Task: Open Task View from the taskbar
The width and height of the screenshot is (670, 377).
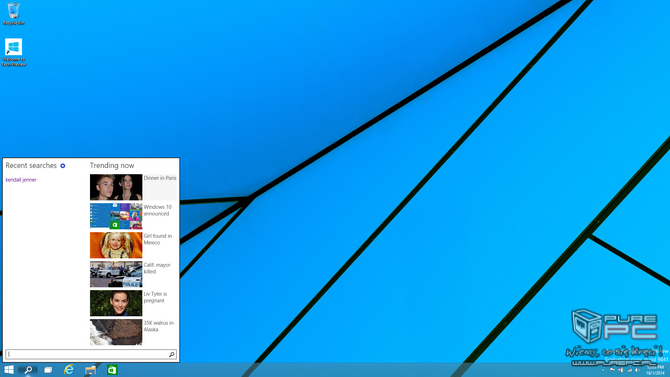Action: point(48,370)
